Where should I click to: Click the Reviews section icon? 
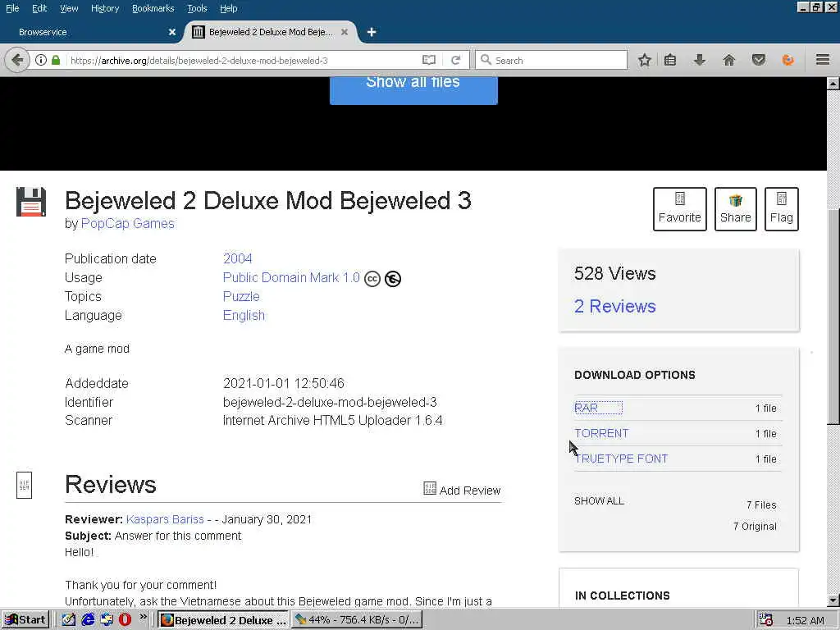pos(24,485)
